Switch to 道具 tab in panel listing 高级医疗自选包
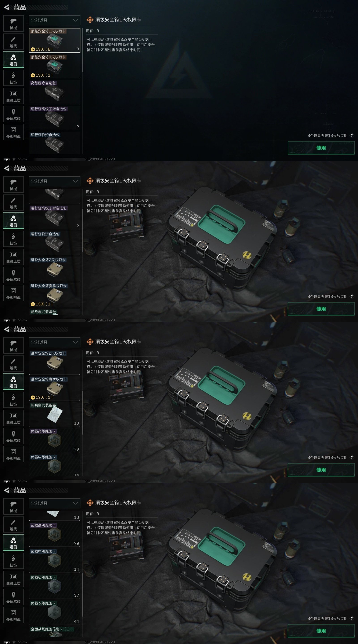This screenshot has width=358, height=644. [13, 60]
